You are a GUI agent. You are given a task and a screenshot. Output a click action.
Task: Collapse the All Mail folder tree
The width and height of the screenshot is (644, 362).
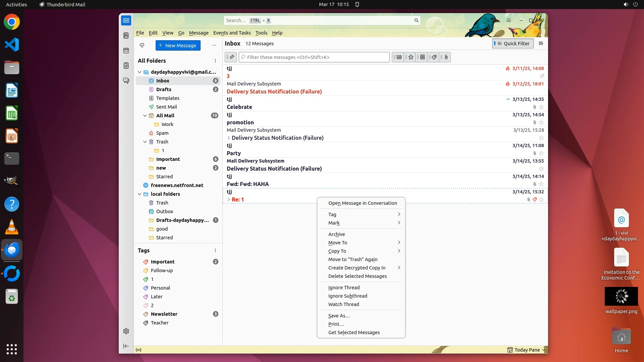pyautogui.click(x=145, y=116)
